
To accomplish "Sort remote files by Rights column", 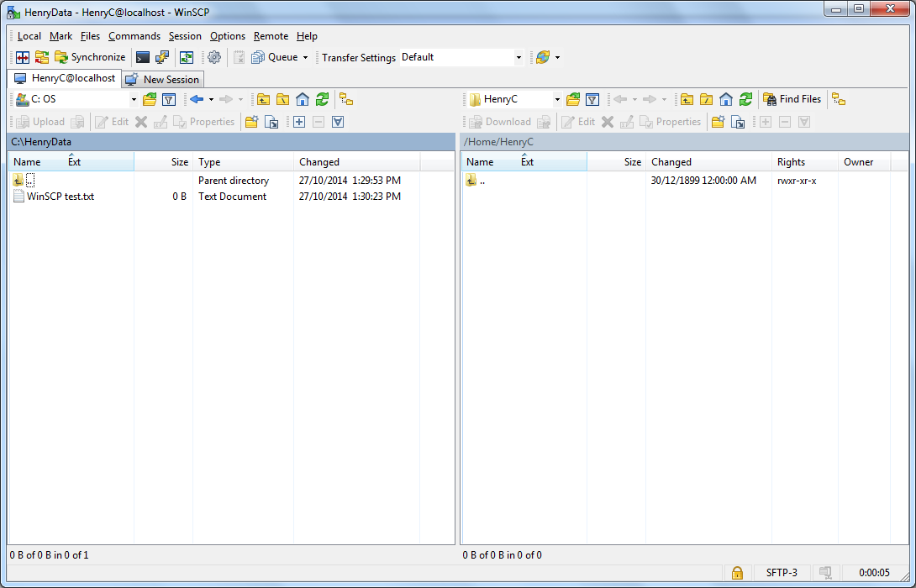I will click(x=804, y=162).
